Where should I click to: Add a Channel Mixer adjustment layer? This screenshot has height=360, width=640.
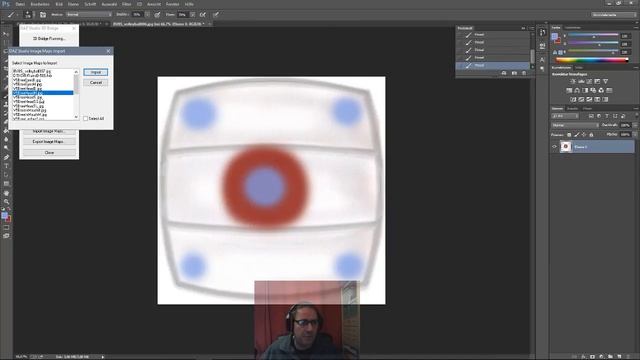[601, 91]
